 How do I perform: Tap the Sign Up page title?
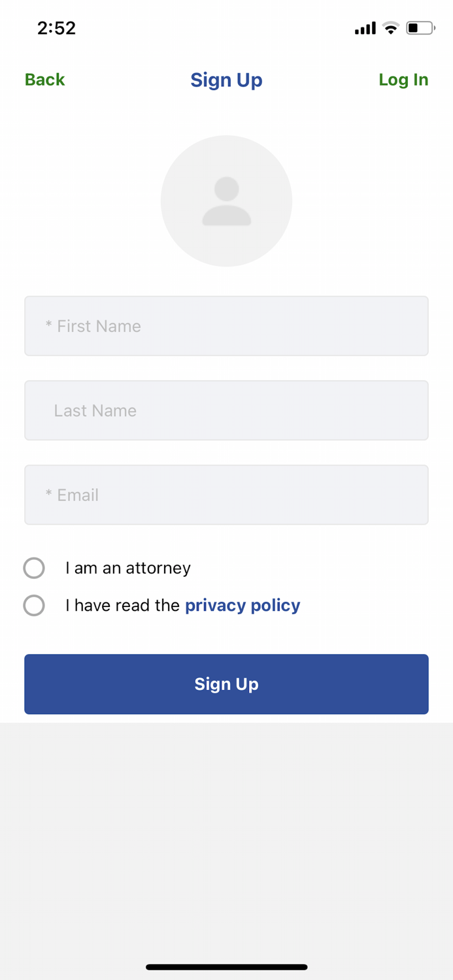[226, 79]
